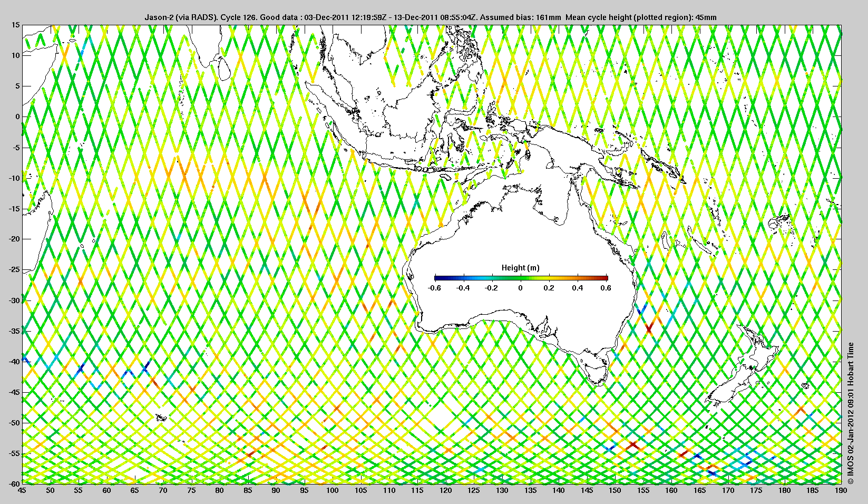The height and width of the screenshot is (504, 868).
Task: Click the IMOS copyright timestamp text
Action: 850,413
